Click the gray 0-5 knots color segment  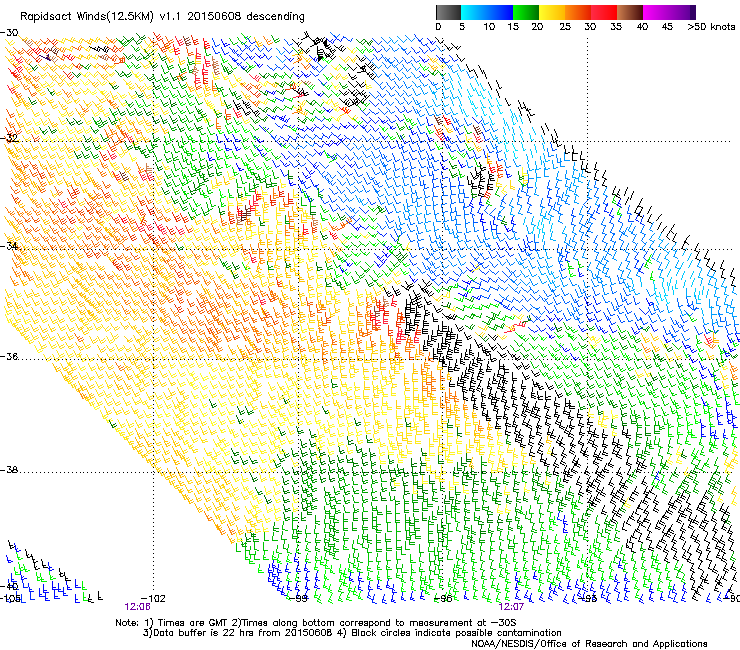point(448,12)
